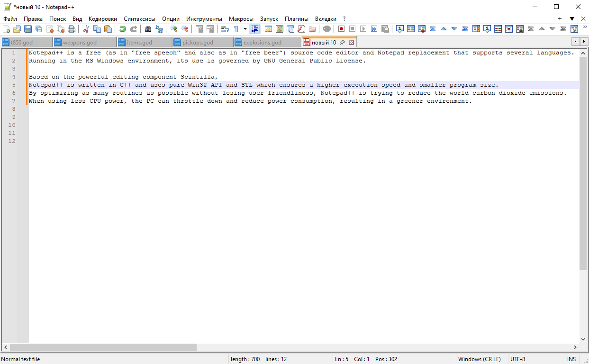589x364 pixels.
Task: Click the Close All documents toolbar icon
Action: 61,29
